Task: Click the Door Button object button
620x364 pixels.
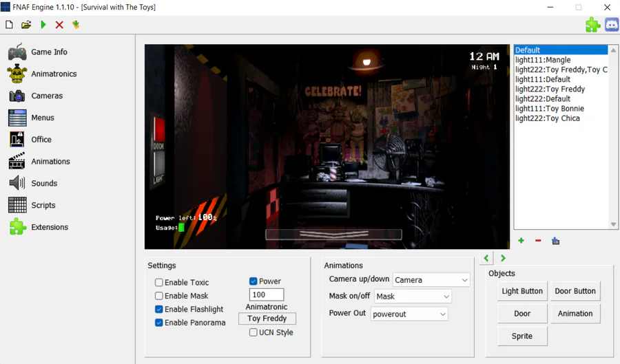Action: pos(575,291)
